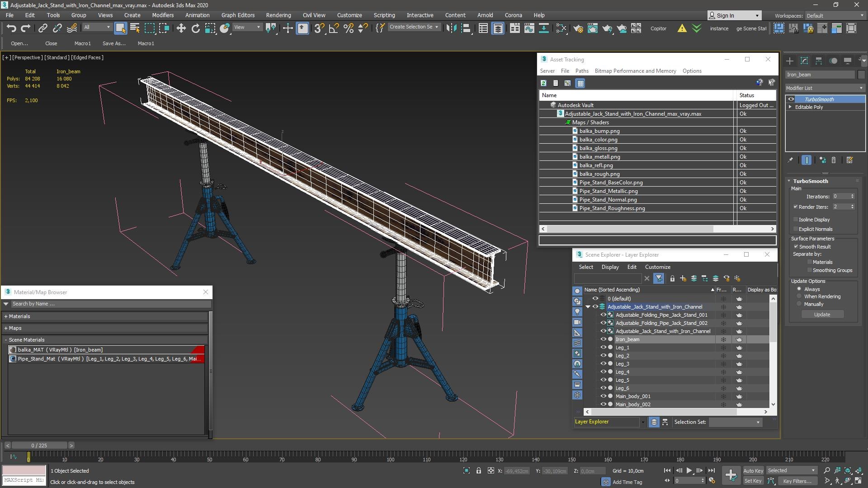
Task: Open the Paths menu in Asset Tracking
Action: click(581, 71)
